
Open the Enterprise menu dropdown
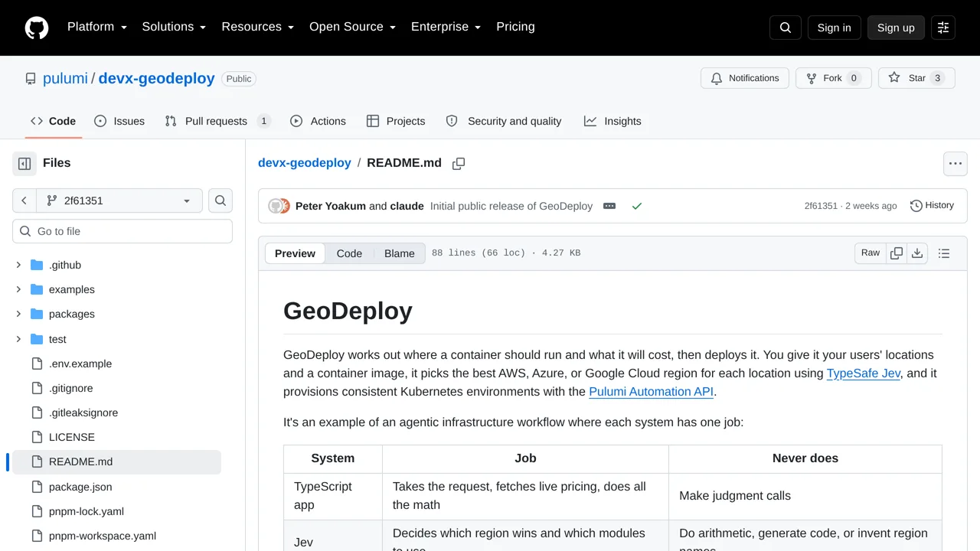tap(446, 27)
